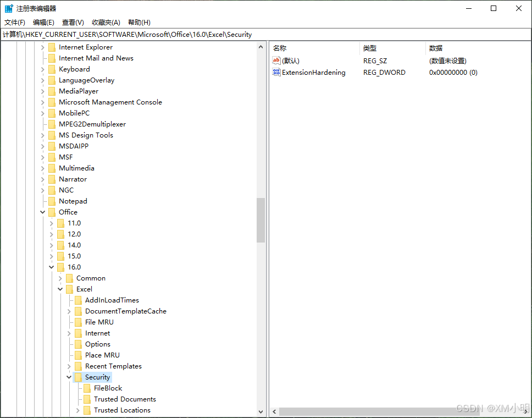
Task: Click the AddInLoadTimes folder icon
Action: 79,300
